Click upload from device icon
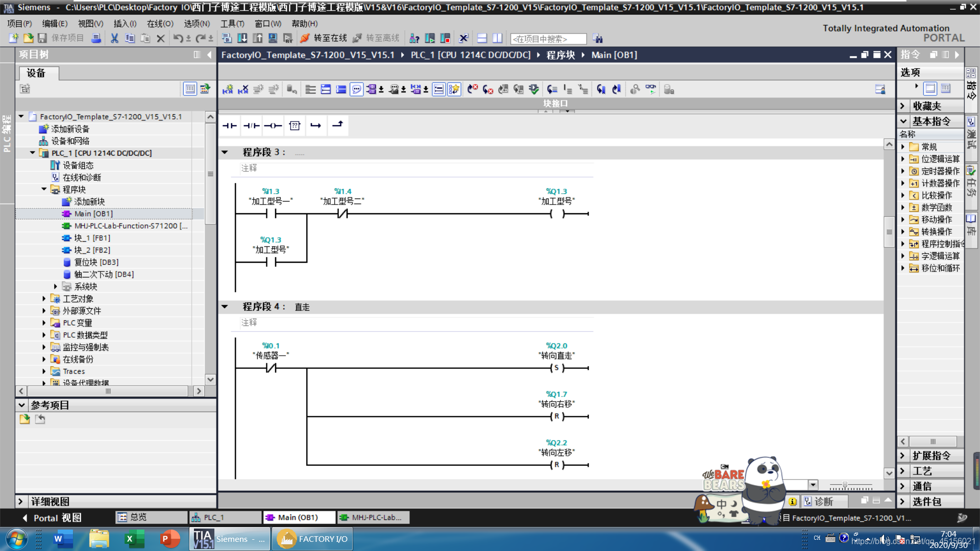This screenshot has width=980, height=551. point(258,38)
